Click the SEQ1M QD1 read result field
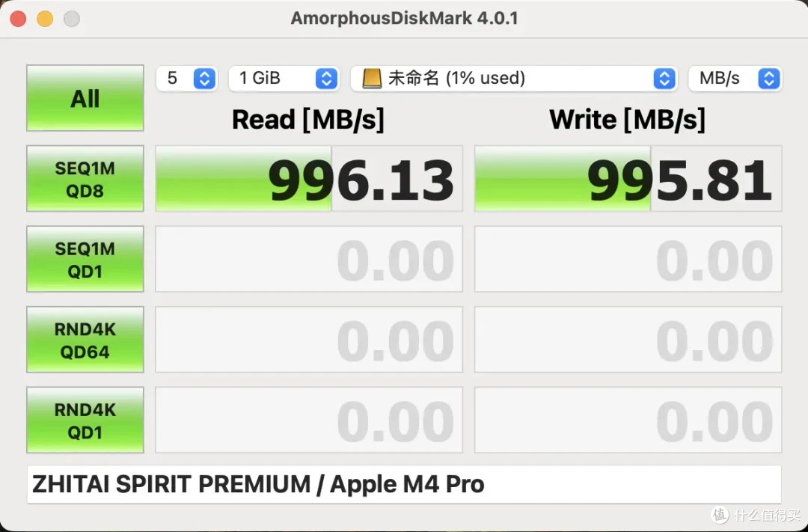808x532 pixels. click(x=309, y=259)
